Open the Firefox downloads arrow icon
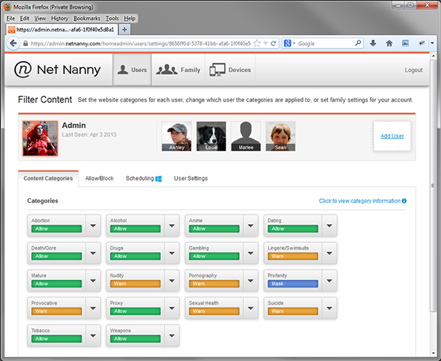 [x=373, y=43]
